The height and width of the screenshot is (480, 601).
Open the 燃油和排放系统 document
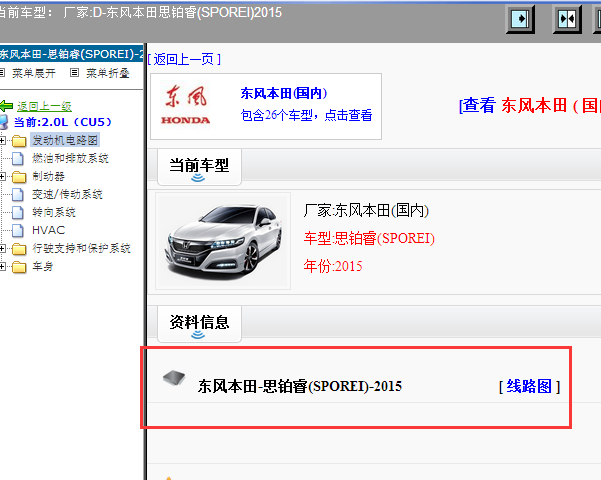(x=70, y=158)
